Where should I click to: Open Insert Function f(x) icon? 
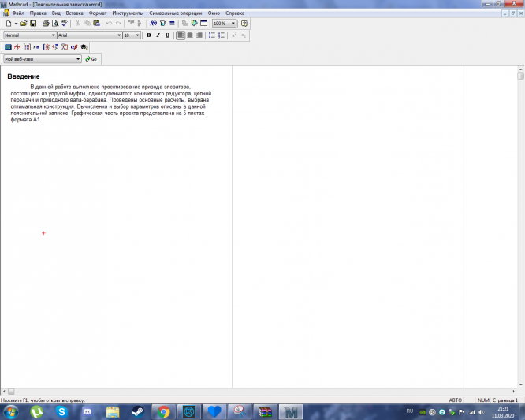tap(154, 24)
